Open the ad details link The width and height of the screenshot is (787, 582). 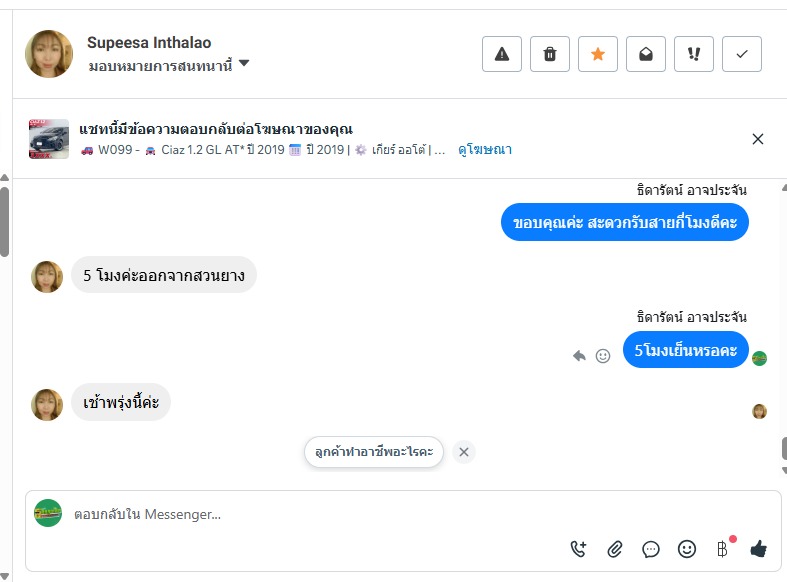click(x=485, y=150)
